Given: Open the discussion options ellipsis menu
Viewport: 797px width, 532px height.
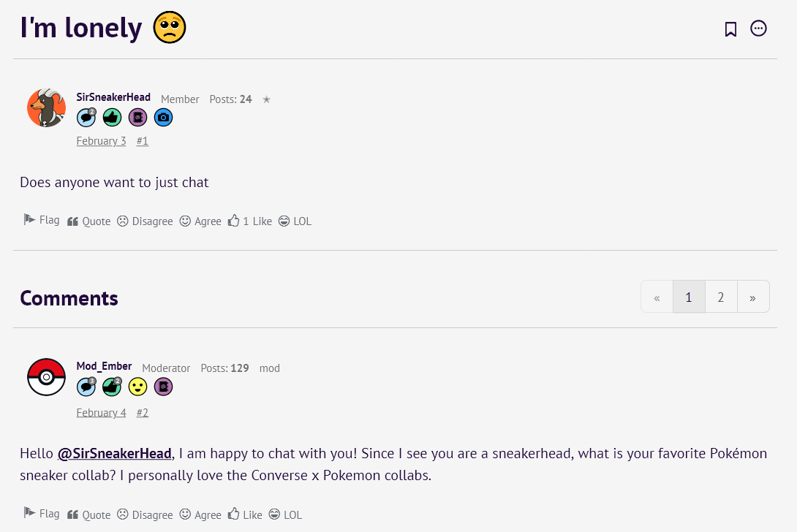Looking at the screenshot, I should pyautogui.click(x=758, y=29).
